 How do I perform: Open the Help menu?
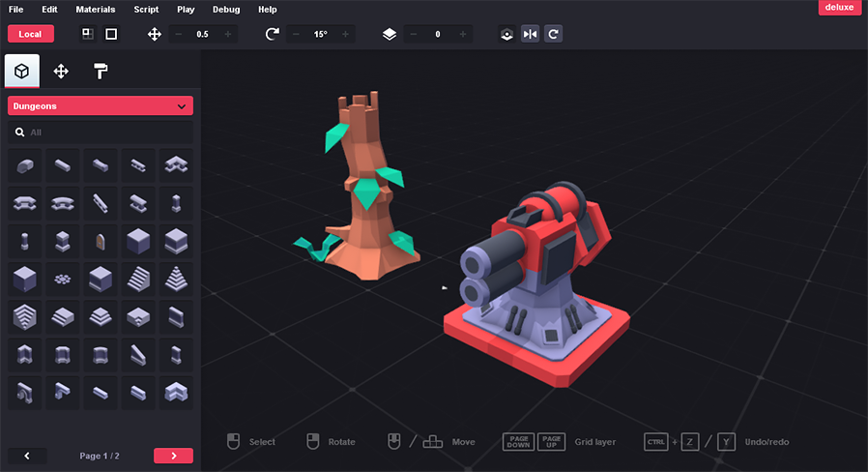(x=268, y=10)
